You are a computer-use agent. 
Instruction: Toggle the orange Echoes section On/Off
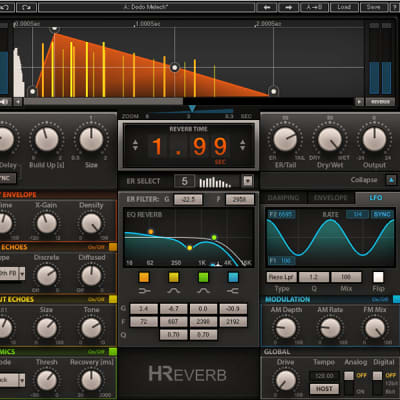tap(113, 247)
